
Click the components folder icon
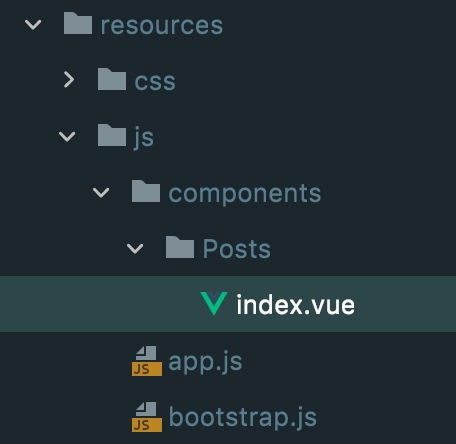pos(146,191)
